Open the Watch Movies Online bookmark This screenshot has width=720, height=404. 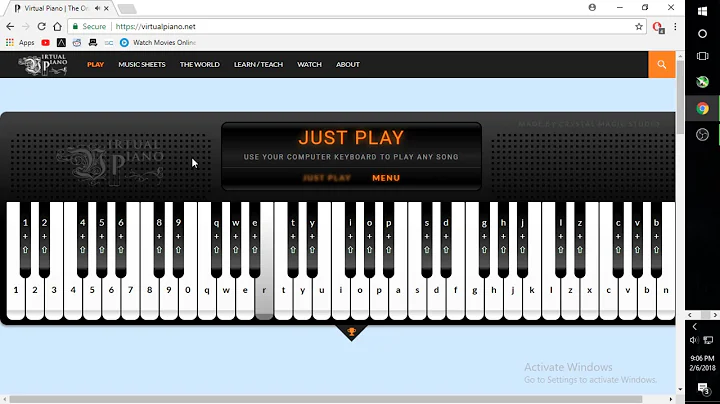[x=158, y=43]
